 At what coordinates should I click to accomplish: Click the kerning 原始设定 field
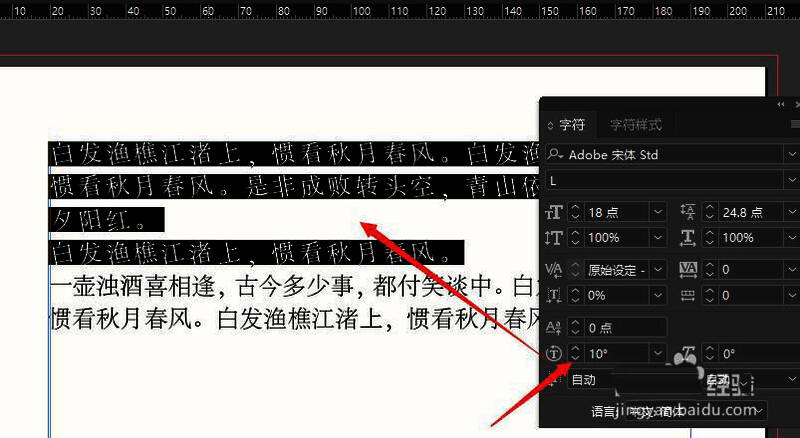click(616, 270)
